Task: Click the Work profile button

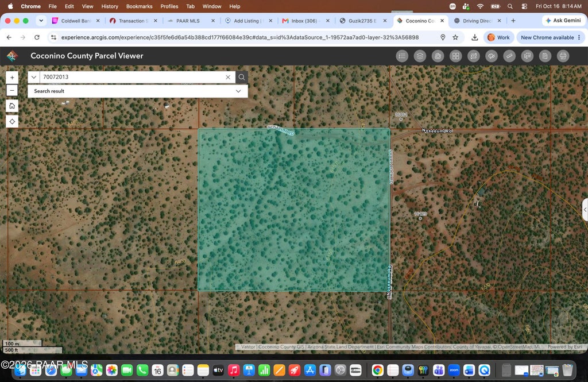Action: click(499, 37)
